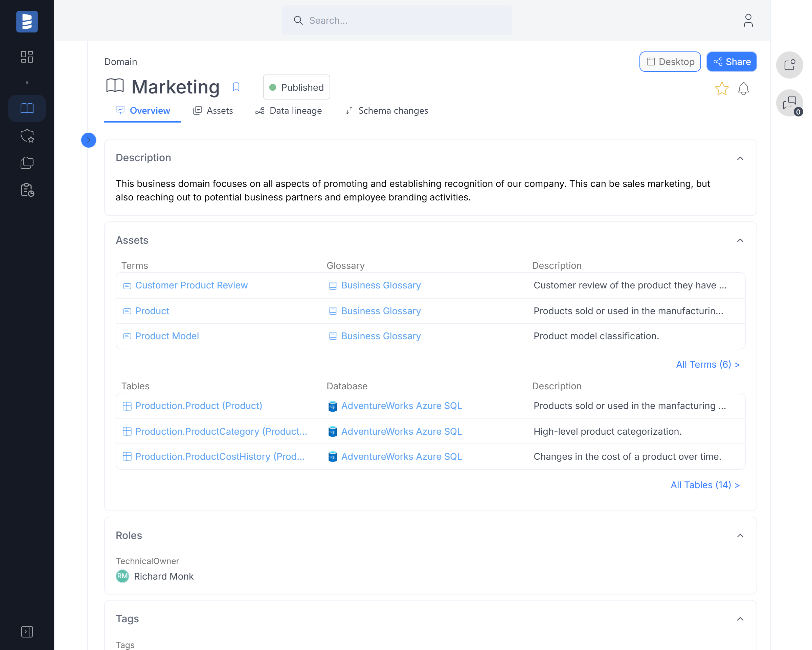Screen dimensions: 812x650
Task: Open the notes panel icon at right
Action: tap(789, 65)
